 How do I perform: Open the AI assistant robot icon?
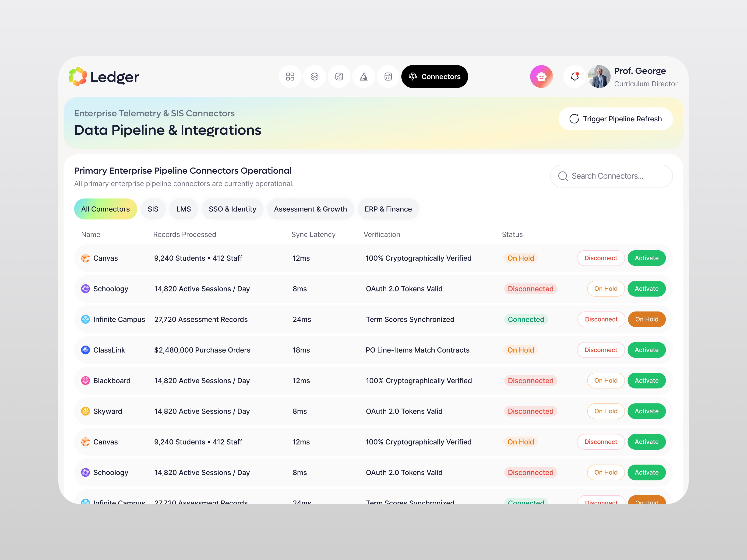[541, 77]
